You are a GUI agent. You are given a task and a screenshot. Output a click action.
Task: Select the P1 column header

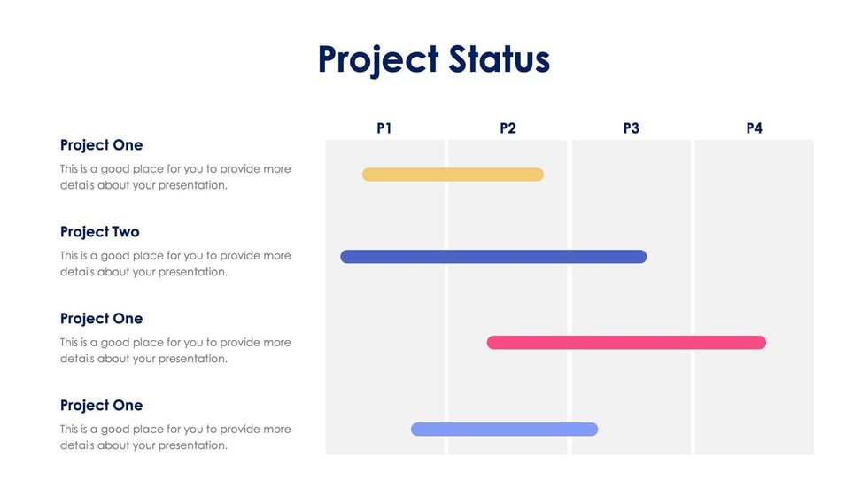click(x=384, y=128)
